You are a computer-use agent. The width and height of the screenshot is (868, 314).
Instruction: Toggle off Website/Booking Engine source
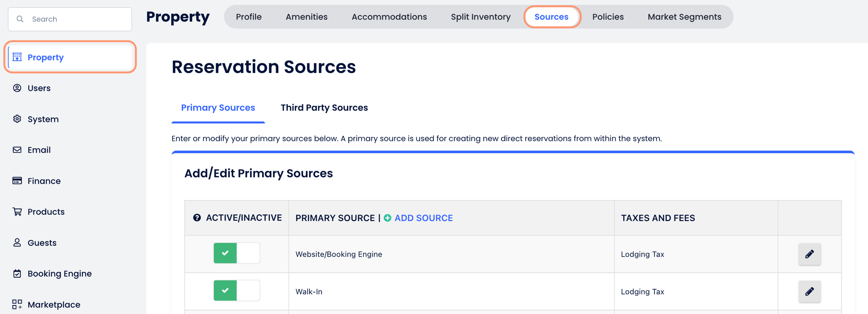pyautogui.click(x=237, y=253)
